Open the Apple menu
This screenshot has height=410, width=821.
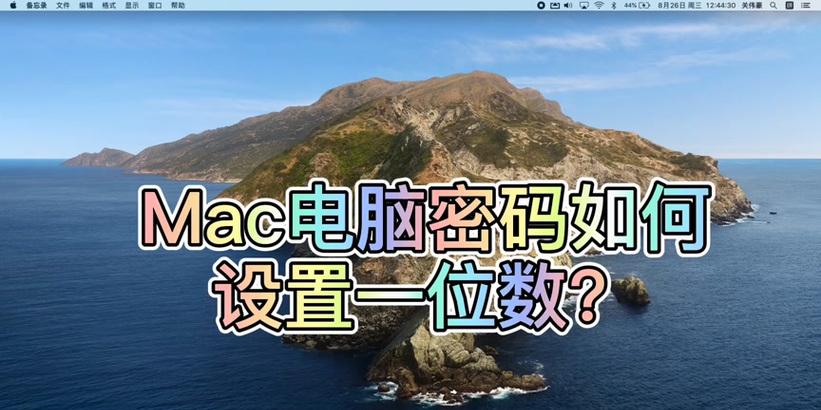(x=13, y=5)
